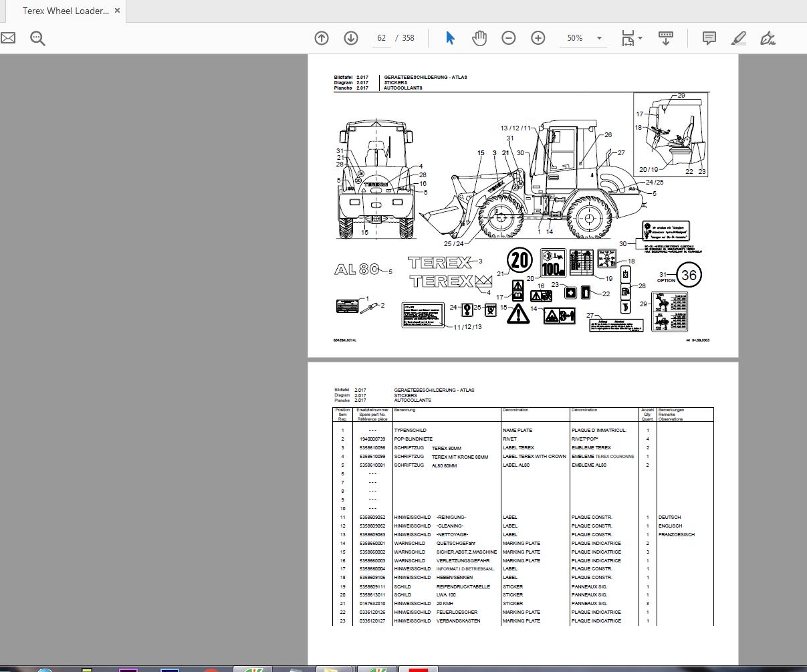Click the Benennung column header
The image size is (807, 672).
pyautogui.click(x=405, y=410)
